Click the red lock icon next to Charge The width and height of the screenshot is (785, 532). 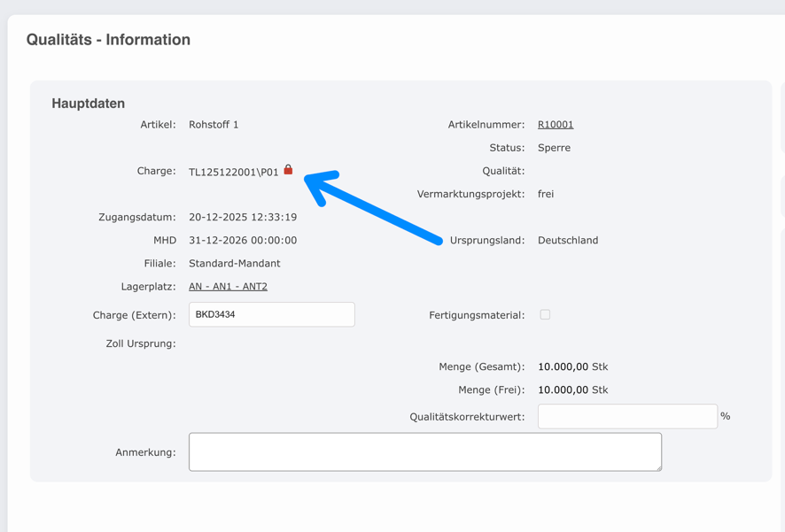[x=288, y=170]
